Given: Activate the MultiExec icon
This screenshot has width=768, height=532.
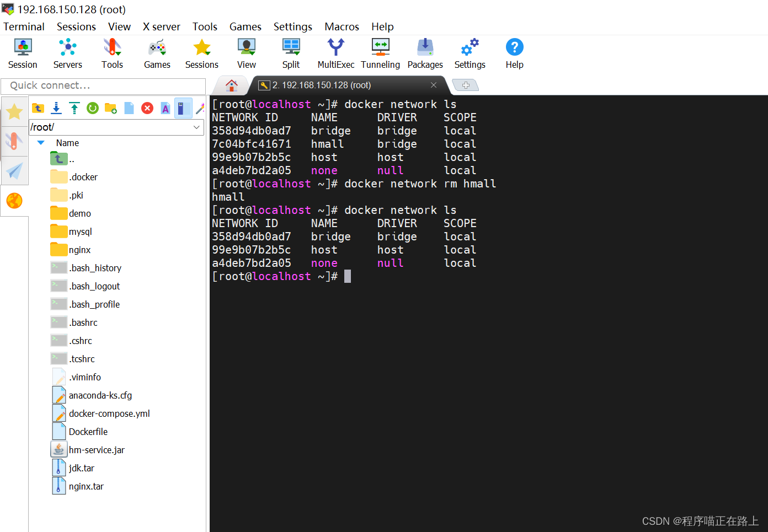Looking at the screenshot, I should tap(335, 53).
